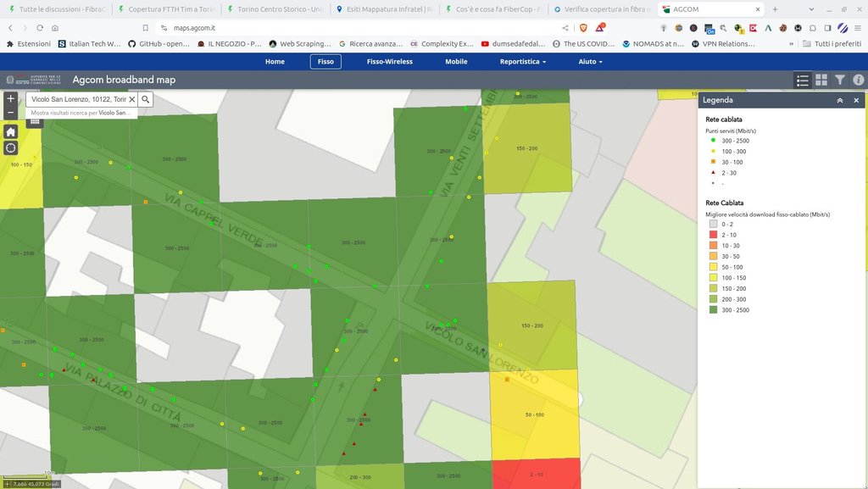
Task: Focus the Vicolo San Lorenzo search field
Action: pyautogui.click(x=76, y=99)
